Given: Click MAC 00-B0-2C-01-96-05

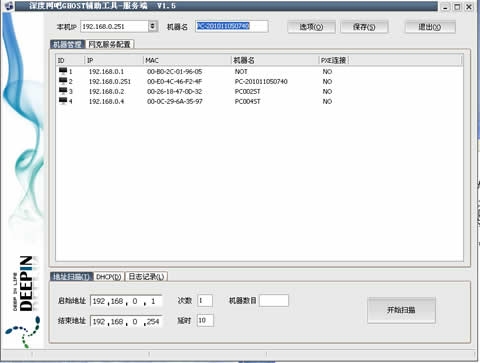Looking at the screenshot, I should pyautogui.click(x=175, y=71).
